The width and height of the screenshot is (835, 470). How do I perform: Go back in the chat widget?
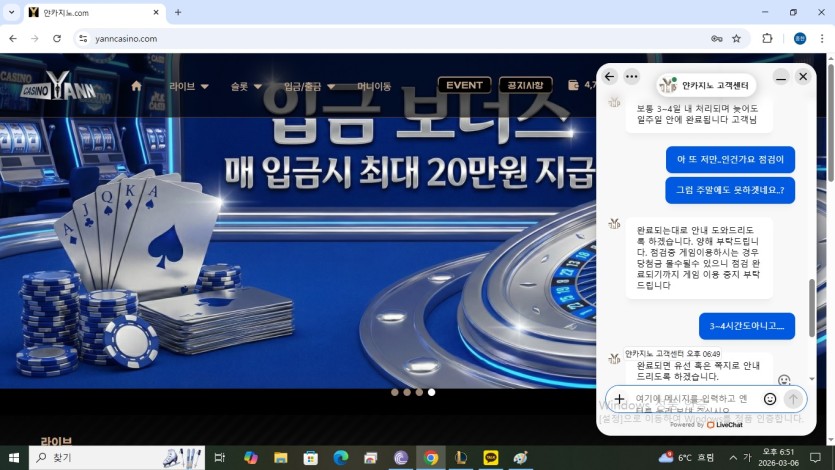[610, 77]
